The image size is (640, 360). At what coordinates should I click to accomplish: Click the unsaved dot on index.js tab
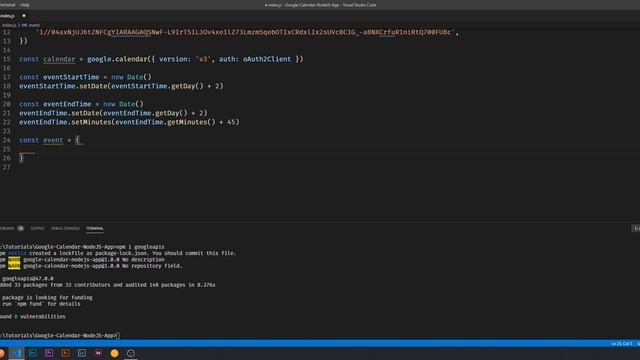point(24,16)
